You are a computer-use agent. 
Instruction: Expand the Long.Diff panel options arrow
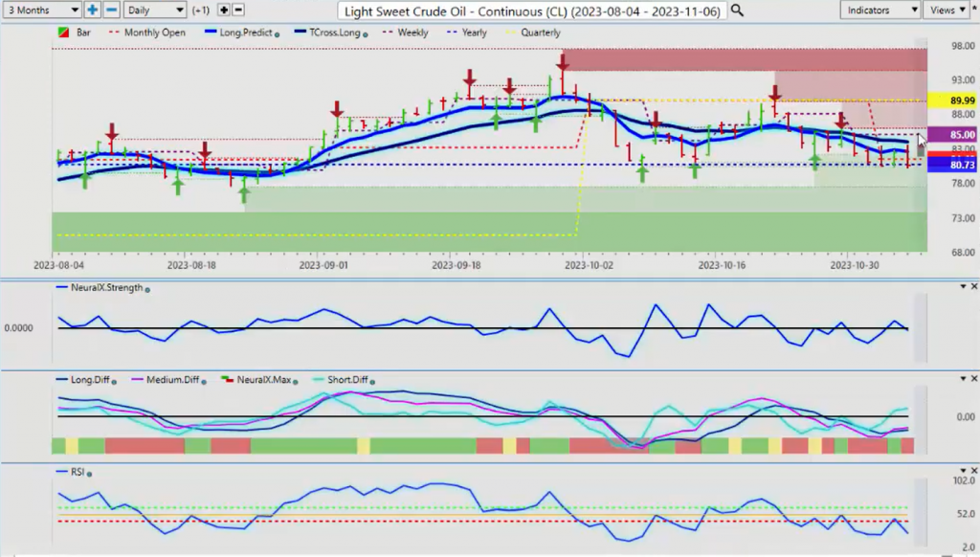coord(963,378)
